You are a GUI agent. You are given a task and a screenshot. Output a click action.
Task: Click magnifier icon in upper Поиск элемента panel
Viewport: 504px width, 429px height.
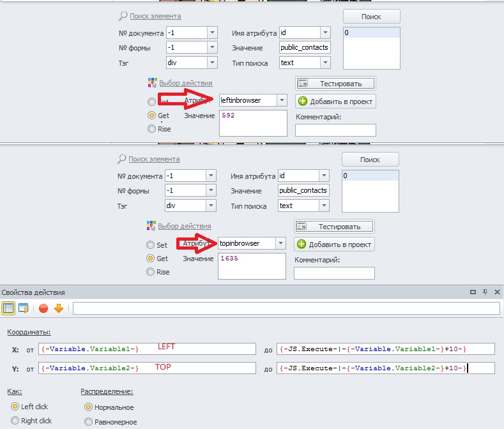[x=123, y=16]
